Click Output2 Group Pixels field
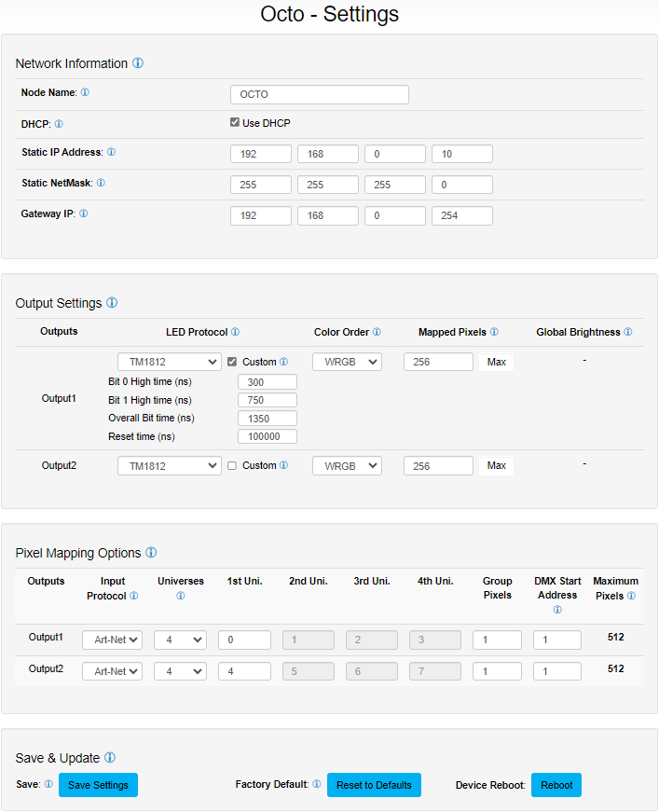This screenshot has width=659, height=812. (497, 671)
